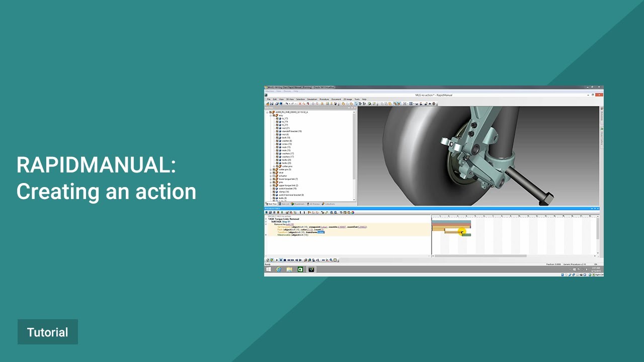Click the zoom-out magnifier in Procedure Editor toolbar
This screenshot has width=644, height=362.
(x=336, y=213)
